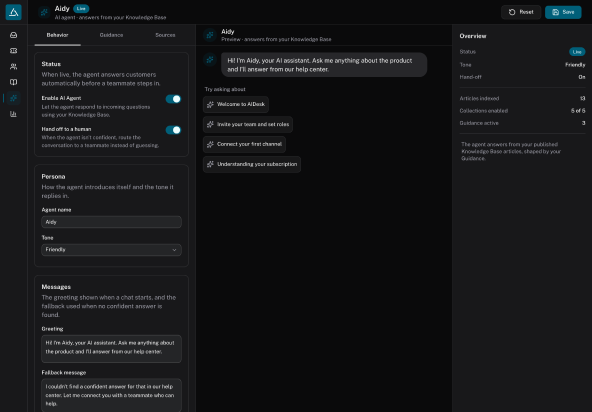
Task: Click sparkle icon on Connect your first channel
Action: tap(210, 144)
